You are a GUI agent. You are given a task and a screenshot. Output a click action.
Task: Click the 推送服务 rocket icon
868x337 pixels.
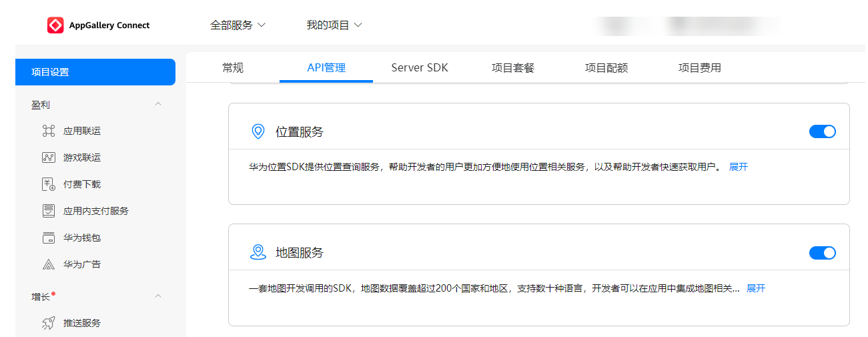point(49,323)
